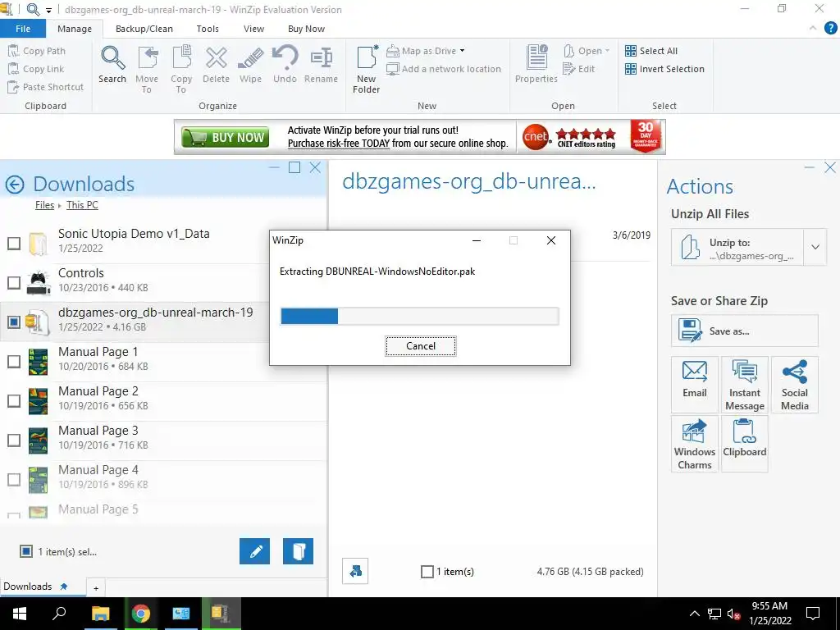This screenshot has width=840, height=630.
Task: Open the quick access toolbar dropdown arrow
Action: pos(48,10)
